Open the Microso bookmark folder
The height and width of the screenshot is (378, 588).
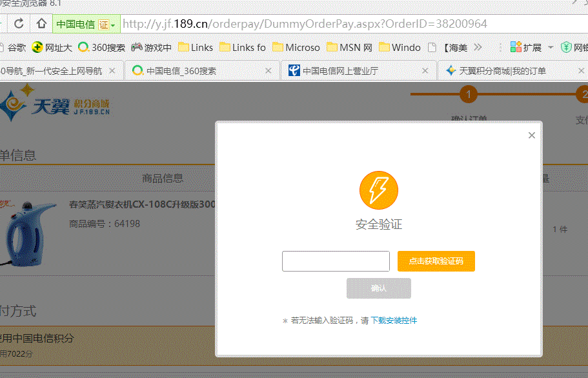296,47
